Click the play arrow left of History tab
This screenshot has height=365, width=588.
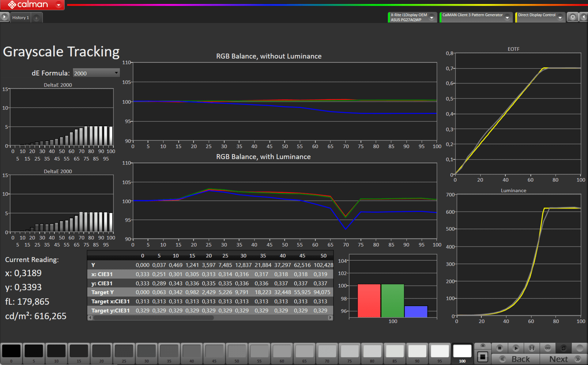tap(5, 17)
